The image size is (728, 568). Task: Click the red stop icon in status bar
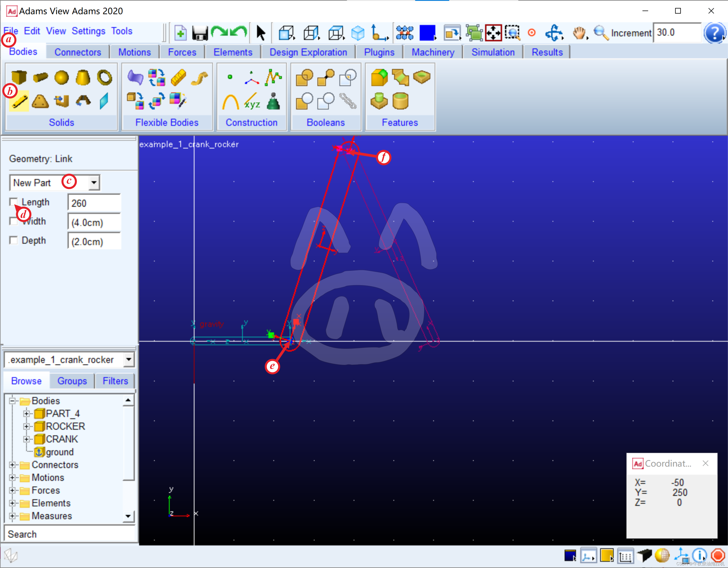(718, 555)
